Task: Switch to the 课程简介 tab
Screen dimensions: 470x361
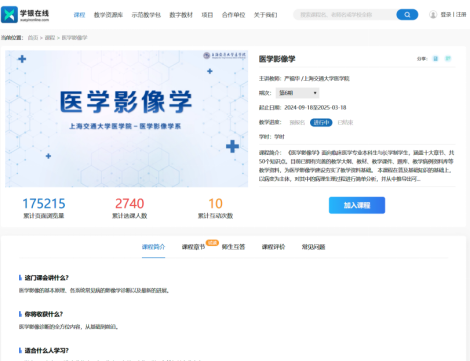Action: click(x=153, y=247)
